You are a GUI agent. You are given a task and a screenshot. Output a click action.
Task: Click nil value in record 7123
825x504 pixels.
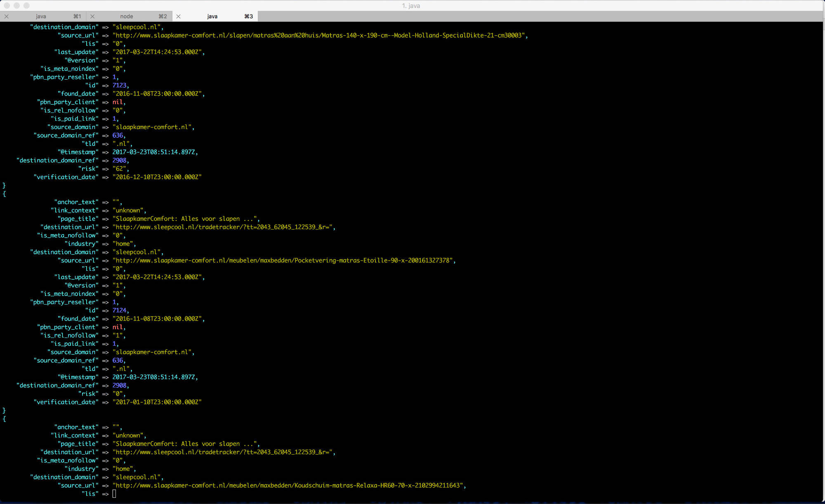tap(118, 102)
